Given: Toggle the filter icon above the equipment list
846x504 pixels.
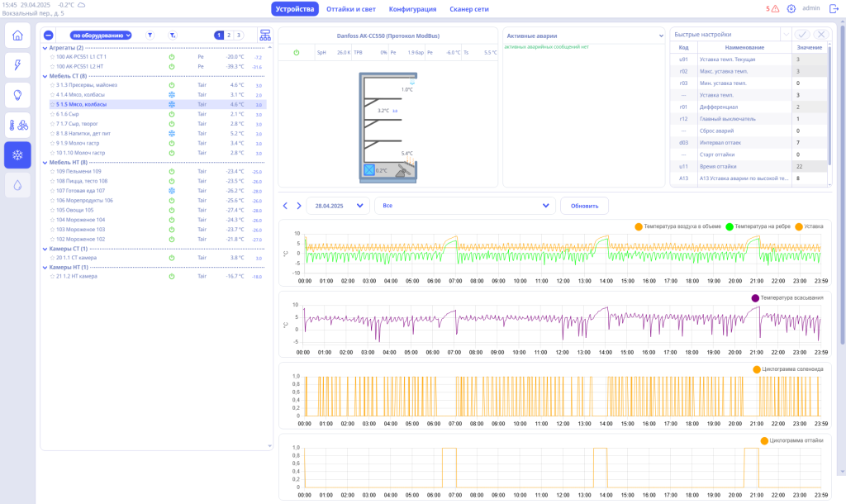Looking at the screenshot, I should [150, 36].
